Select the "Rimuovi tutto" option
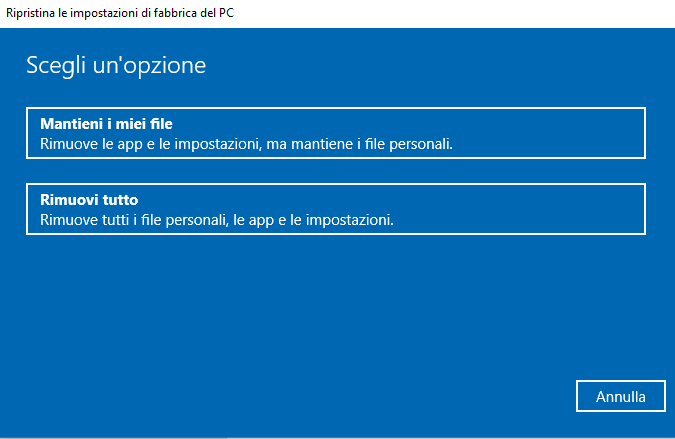The height and width of the screenshot is (439, 675). click(x=335, y=209)
